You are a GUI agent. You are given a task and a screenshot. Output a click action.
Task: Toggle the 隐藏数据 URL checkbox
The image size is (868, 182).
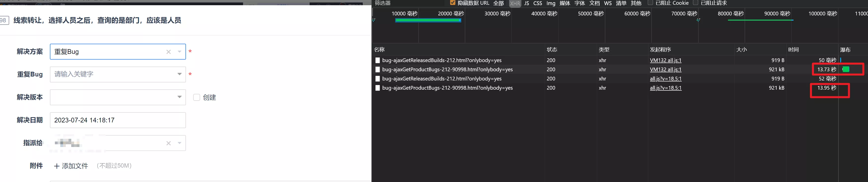(453, 3)
